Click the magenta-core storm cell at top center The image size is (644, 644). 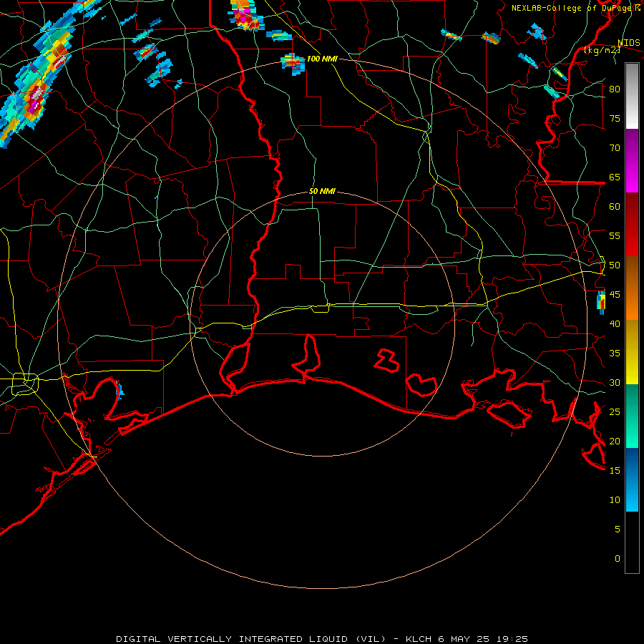[246, 16]
